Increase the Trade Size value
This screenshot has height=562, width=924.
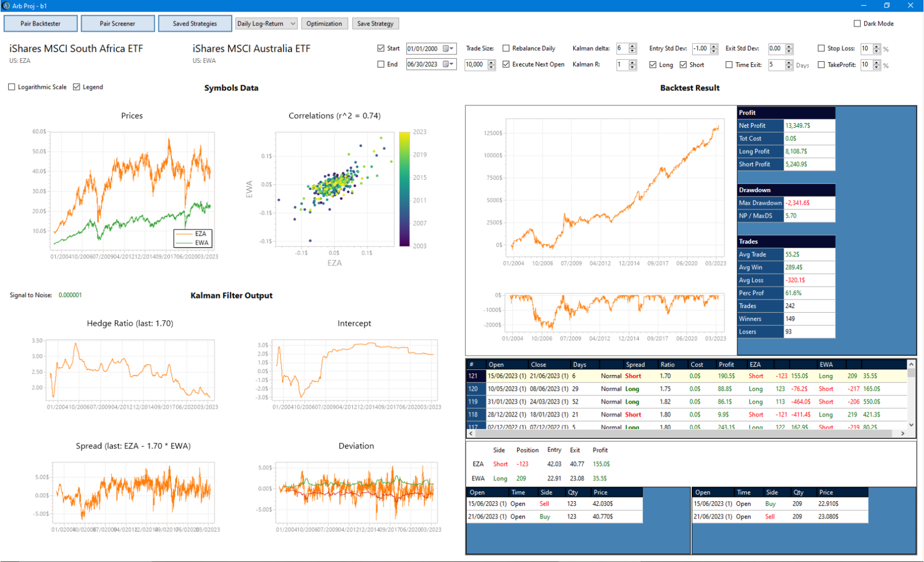[x=492, y=62]
